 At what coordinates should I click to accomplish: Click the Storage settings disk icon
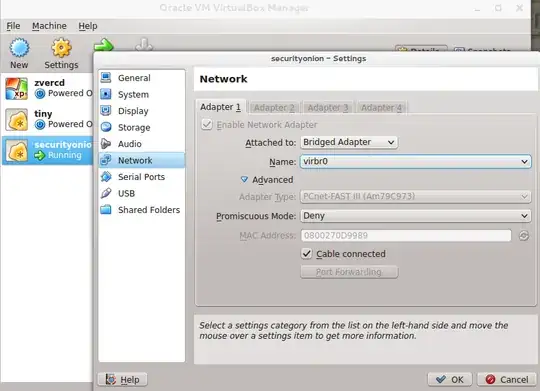[106, 127]
